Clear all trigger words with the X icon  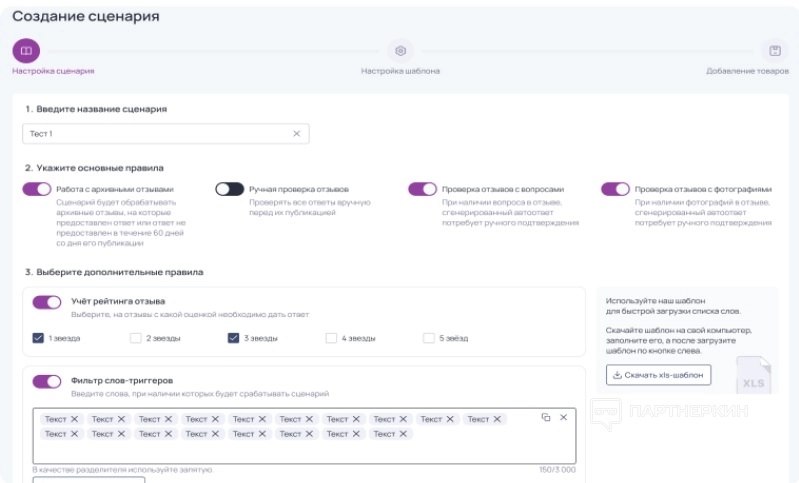(563, 417)
